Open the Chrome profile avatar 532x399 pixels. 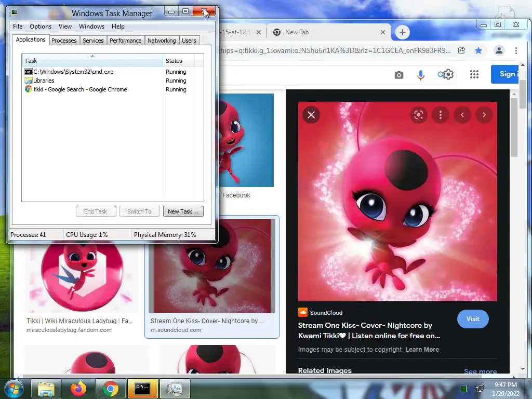coord(499,50)
